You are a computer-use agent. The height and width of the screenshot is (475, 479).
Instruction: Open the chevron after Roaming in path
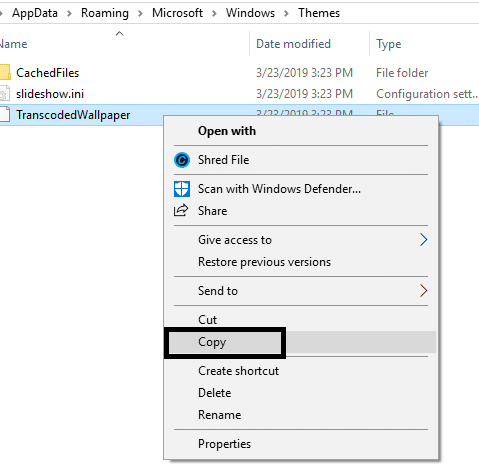click(140, 13)
